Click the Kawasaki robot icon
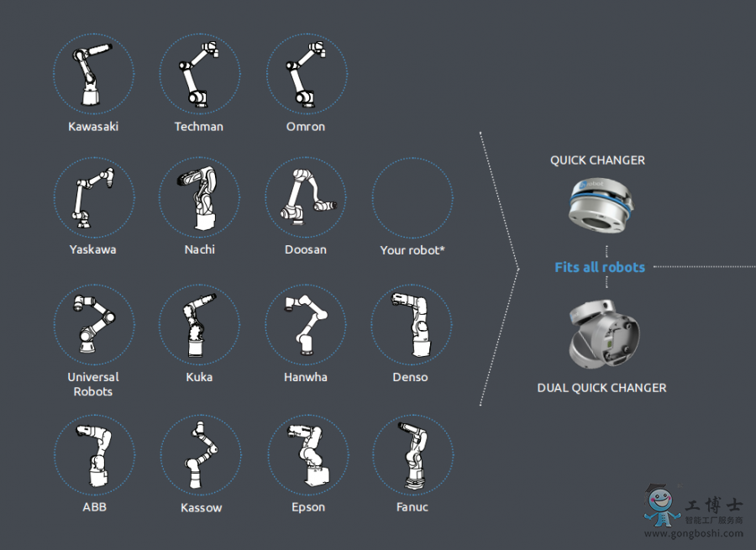 point(93,74)
